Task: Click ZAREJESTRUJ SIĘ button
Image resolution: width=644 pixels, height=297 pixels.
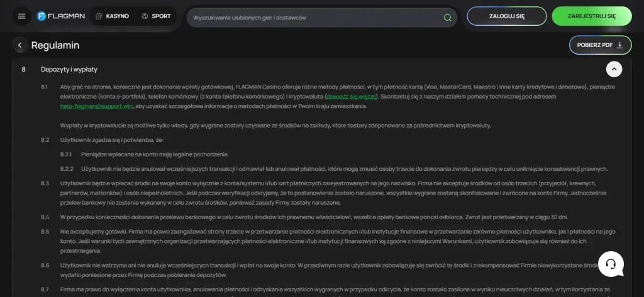Action: click(591, 16)
